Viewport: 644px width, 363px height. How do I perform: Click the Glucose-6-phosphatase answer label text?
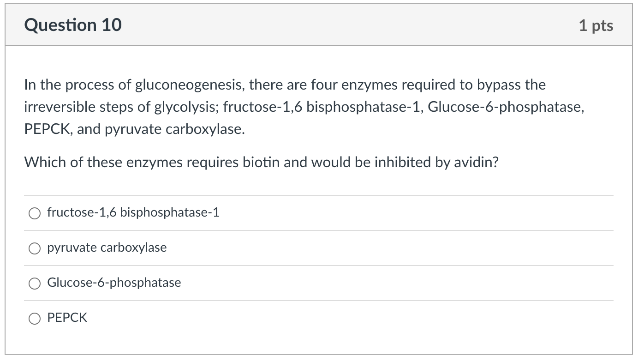point(114,283)
